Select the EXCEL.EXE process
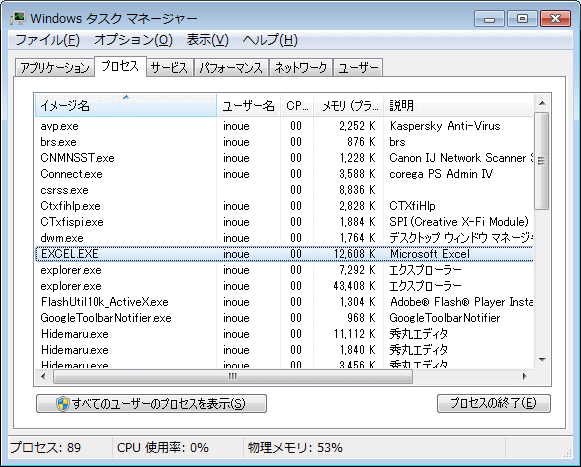The height and width of the screenshot is (467, 581). (284, 254)
